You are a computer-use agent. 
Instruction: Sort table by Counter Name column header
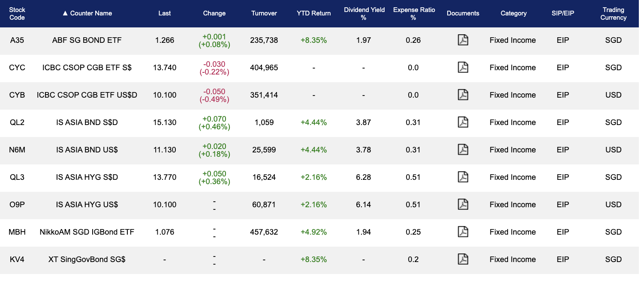(x=87, y=13)
